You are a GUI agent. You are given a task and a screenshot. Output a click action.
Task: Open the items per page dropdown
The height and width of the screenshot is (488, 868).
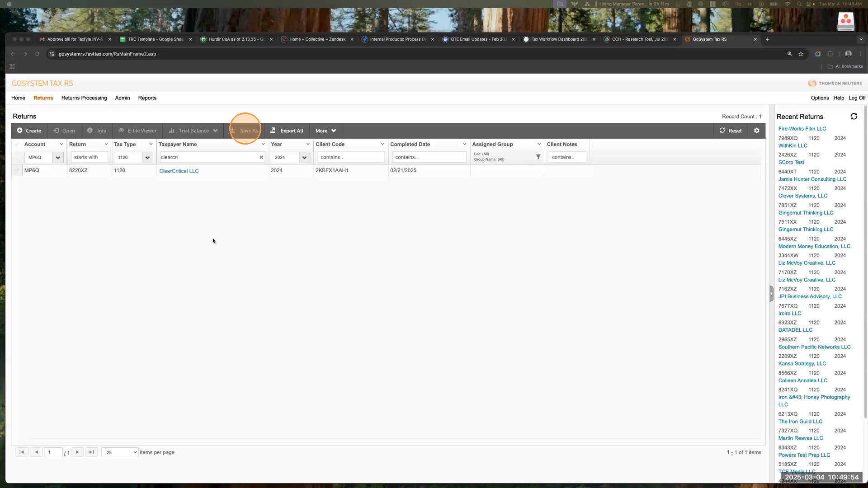pos(120,452)
